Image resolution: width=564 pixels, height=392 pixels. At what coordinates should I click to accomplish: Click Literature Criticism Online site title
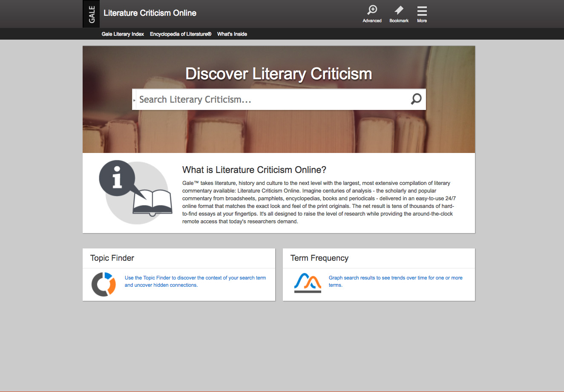[x=150, y=13]
